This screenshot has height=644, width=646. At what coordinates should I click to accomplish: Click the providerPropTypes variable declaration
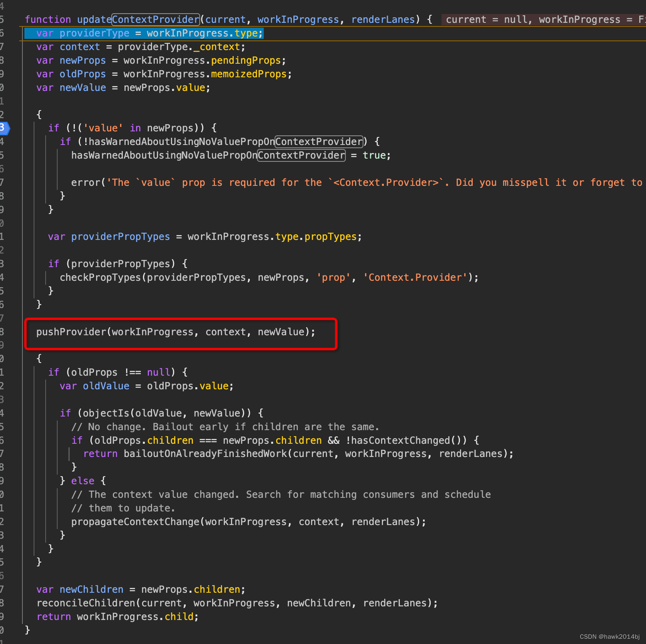coord(120,237)
